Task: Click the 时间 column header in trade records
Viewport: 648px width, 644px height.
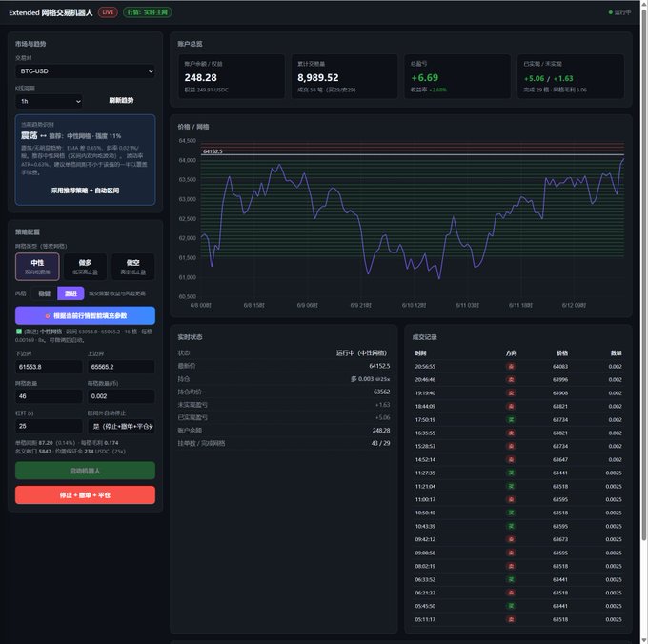Action: coord(420,353)
